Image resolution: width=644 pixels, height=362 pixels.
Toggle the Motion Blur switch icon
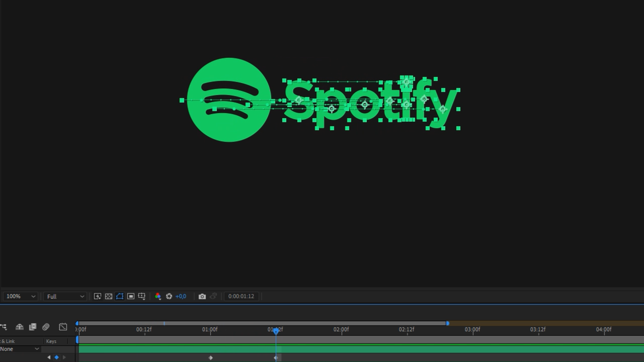(46, 327)
